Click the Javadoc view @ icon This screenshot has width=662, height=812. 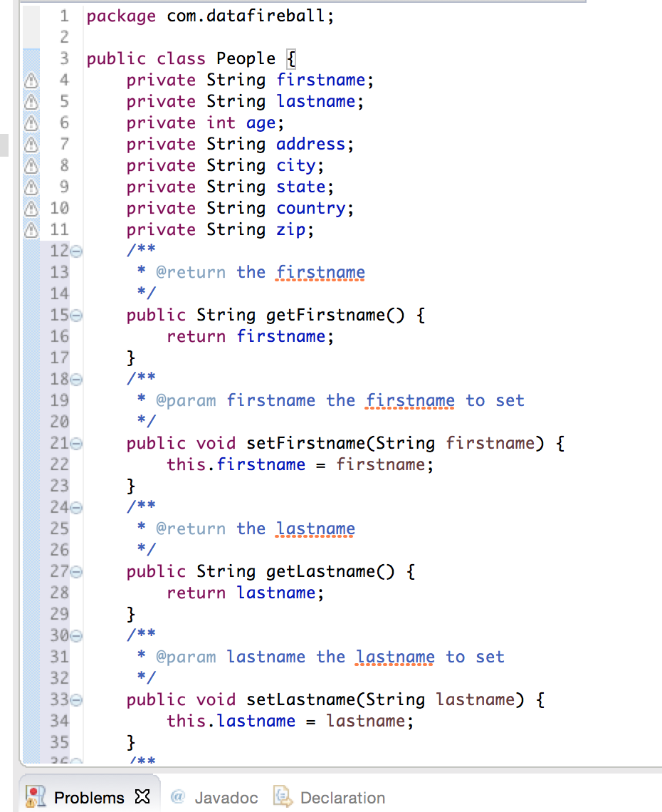pos(177,796)
